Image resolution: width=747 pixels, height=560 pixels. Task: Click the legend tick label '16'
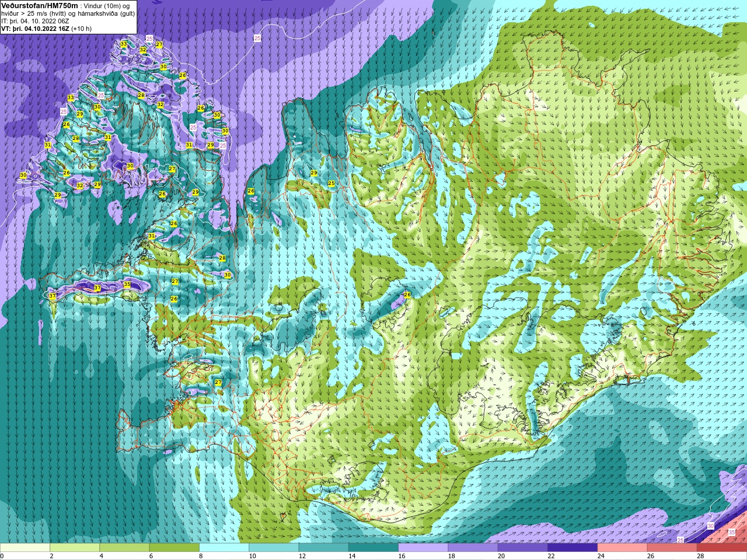coord(402,556)
